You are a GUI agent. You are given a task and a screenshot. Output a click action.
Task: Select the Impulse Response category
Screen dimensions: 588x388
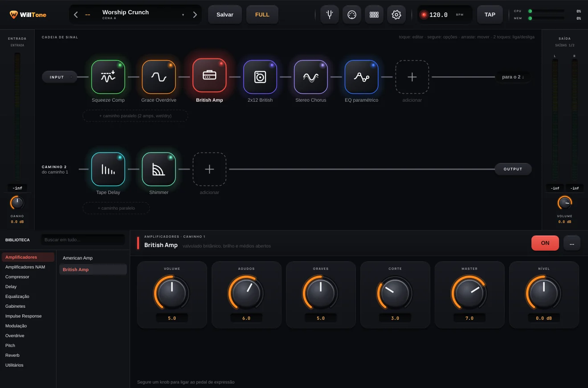click(x=28, y=316)
